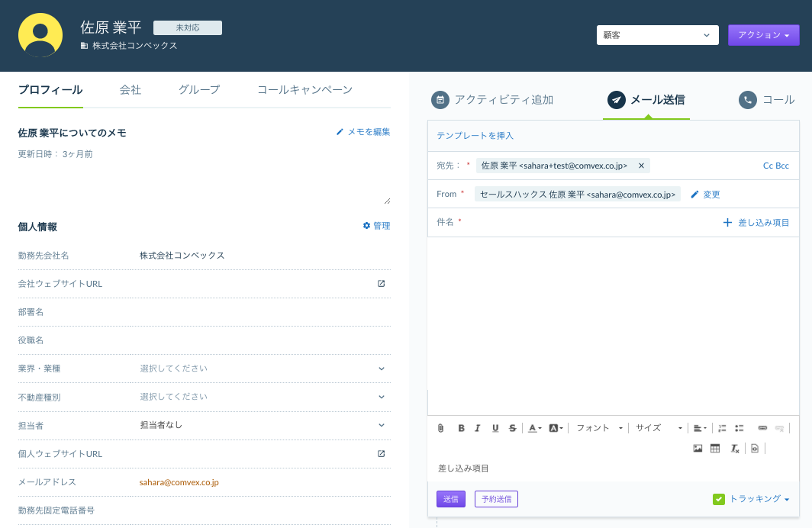Click the preview document icon
This screenshot has width=812, height=528.
point(755,449)
